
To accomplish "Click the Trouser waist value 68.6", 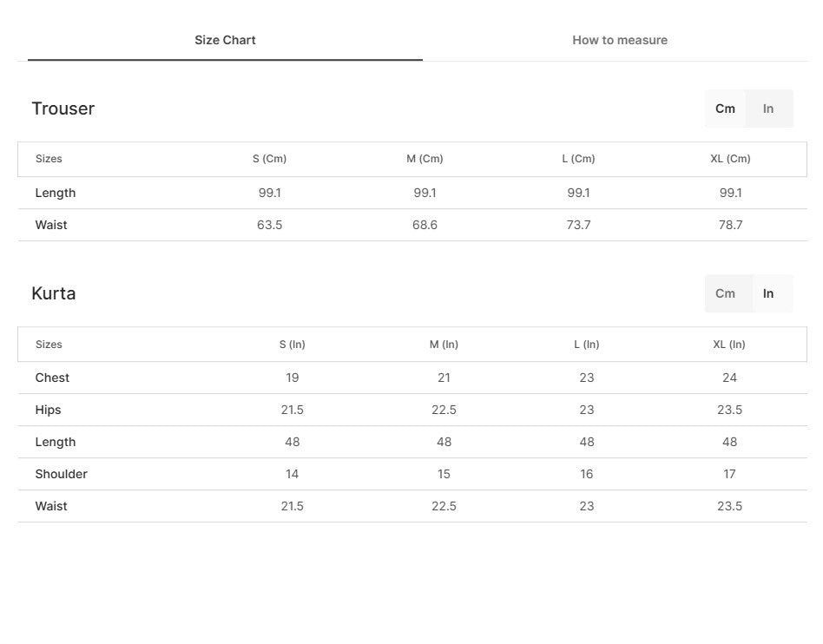I will tap(425, 225).
